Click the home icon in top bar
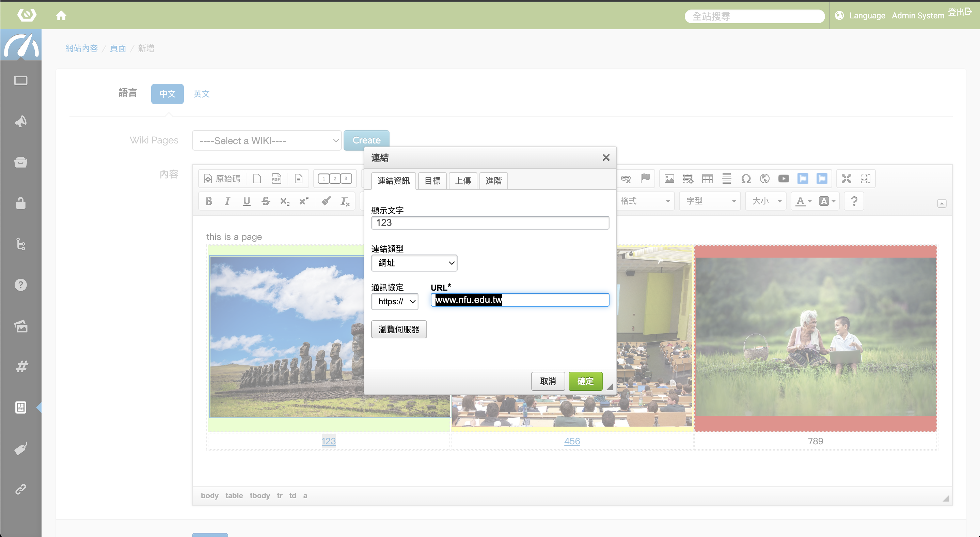Screen dimensions: 980x537 click(61, 16)
